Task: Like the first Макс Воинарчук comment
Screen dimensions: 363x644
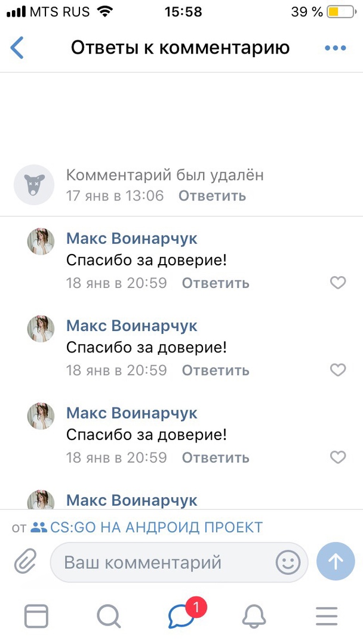Action: coord(338,283)
